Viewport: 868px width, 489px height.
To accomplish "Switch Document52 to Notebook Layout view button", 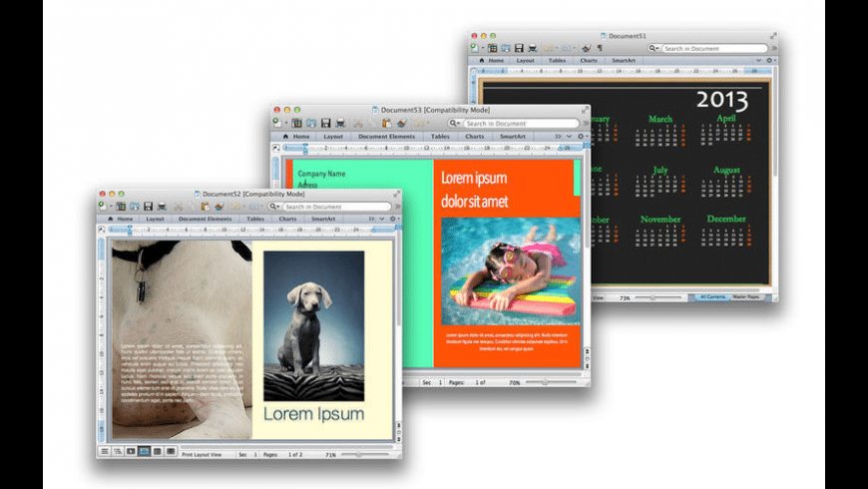I will 158,452.
